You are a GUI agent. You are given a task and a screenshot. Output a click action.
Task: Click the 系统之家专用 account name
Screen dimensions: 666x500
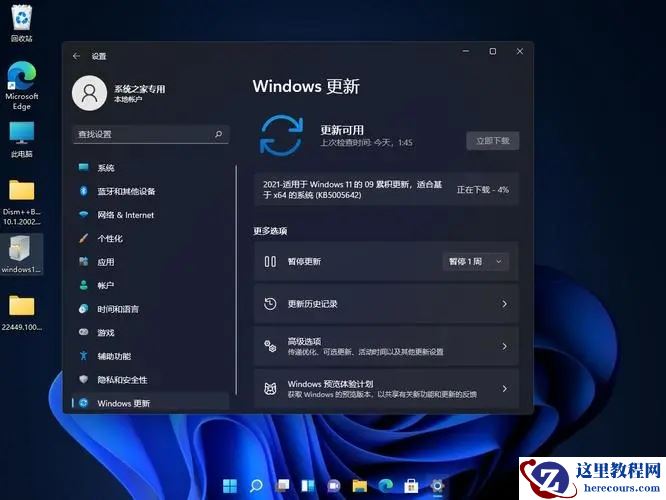tap(139, 89)
